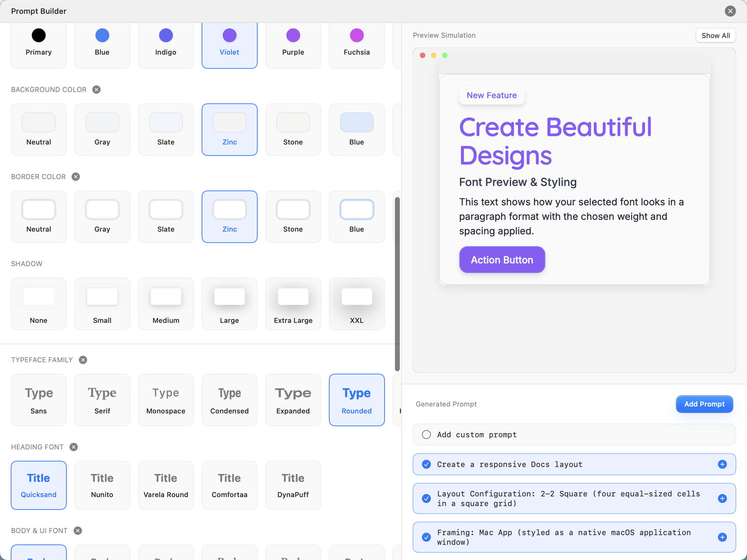The height and width of the screenshot is (560, 747).
Task: Choose the None shadow option
Action: 39,304
